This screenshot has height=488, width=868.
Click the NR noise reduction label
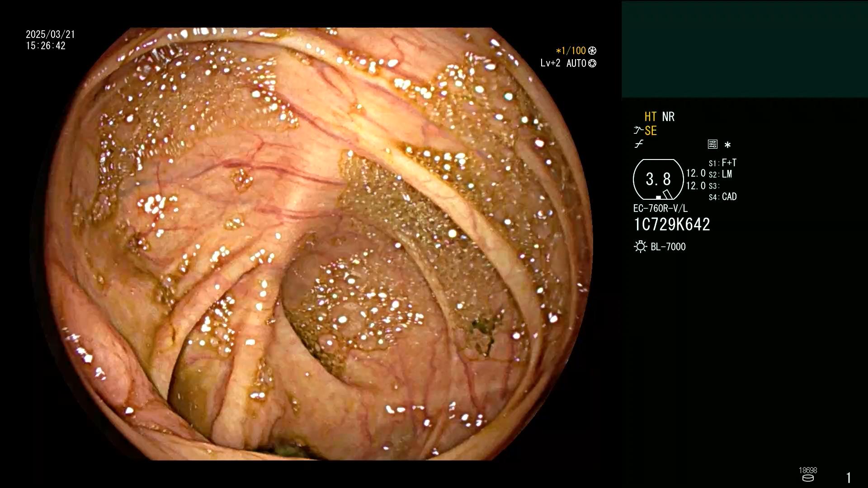668,117
